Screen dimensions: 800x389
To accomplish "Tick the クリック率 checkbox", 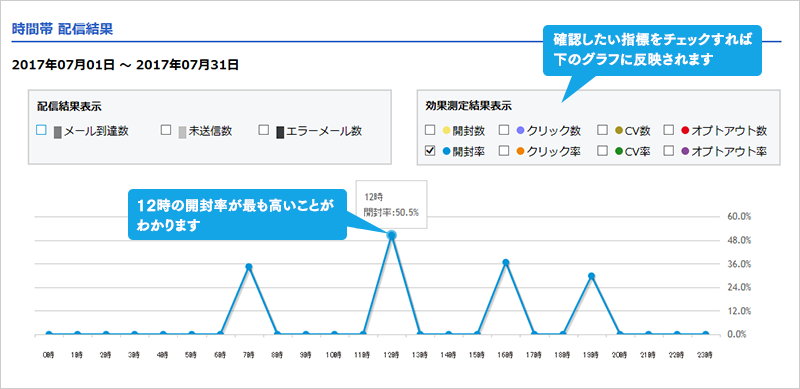I will pyautogui.click(x=504, y=151).
